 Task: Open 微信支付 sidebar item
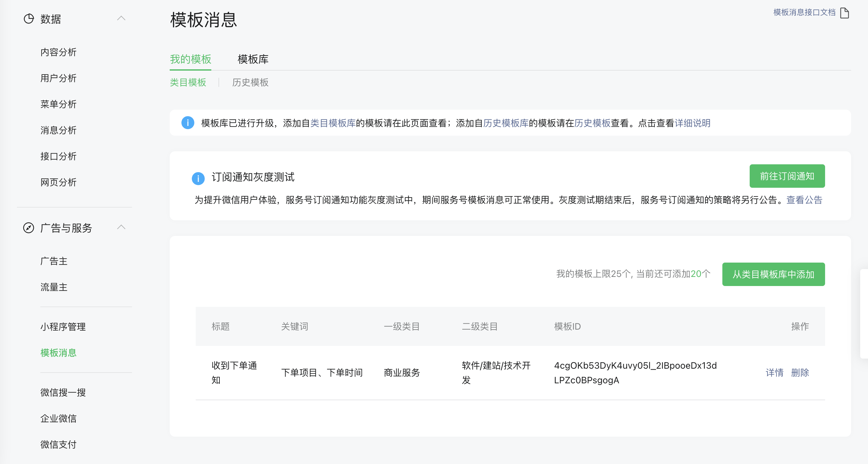58,444
